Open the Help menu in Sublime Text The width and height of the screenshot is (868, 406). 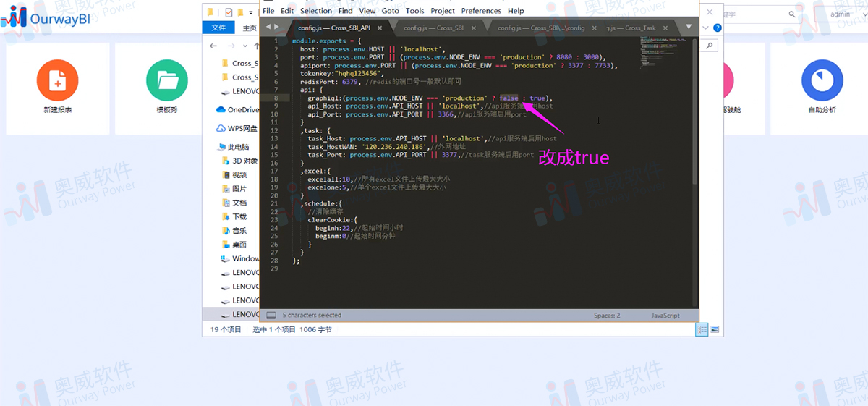pyautogui.click(x=516, y=11)
